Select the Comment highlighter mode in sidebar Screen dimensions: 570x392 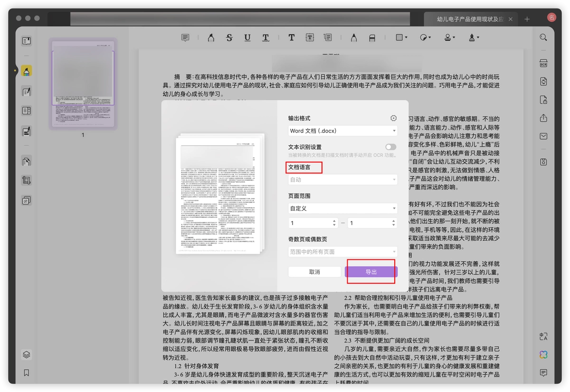27,71
